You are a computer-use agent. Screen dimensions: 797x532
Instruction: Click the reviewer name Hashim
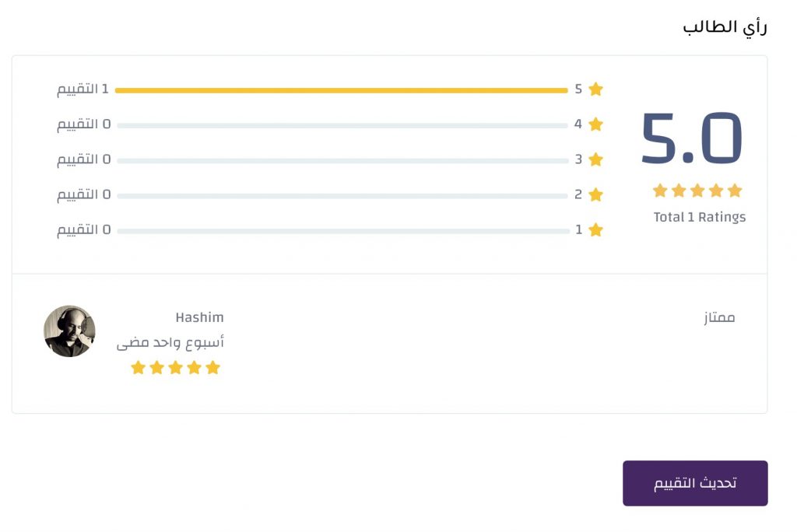199,317
